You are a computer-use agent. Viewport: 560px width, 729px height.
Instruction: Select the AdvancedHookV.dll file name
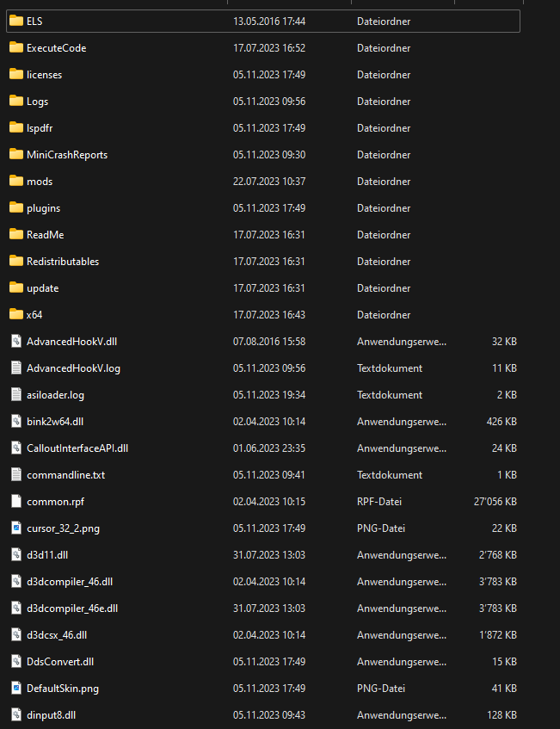tap(71, 341)
